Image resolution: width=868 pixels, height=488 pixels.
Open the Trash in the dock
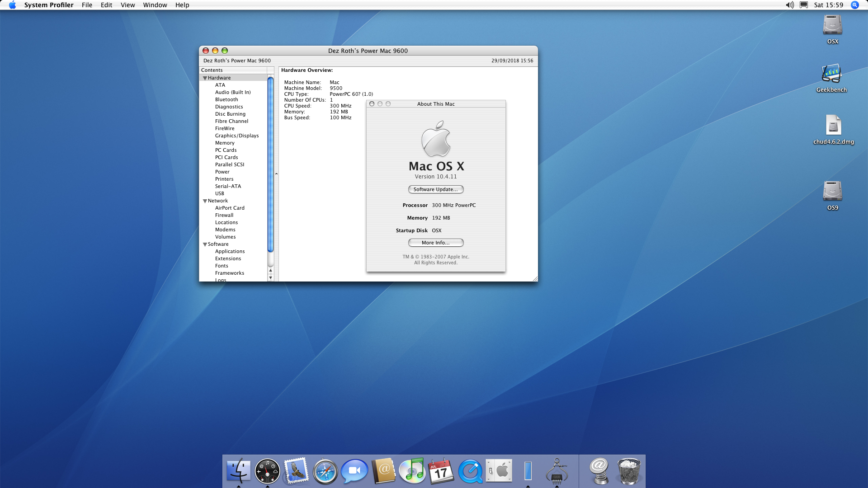coord(629,471)
